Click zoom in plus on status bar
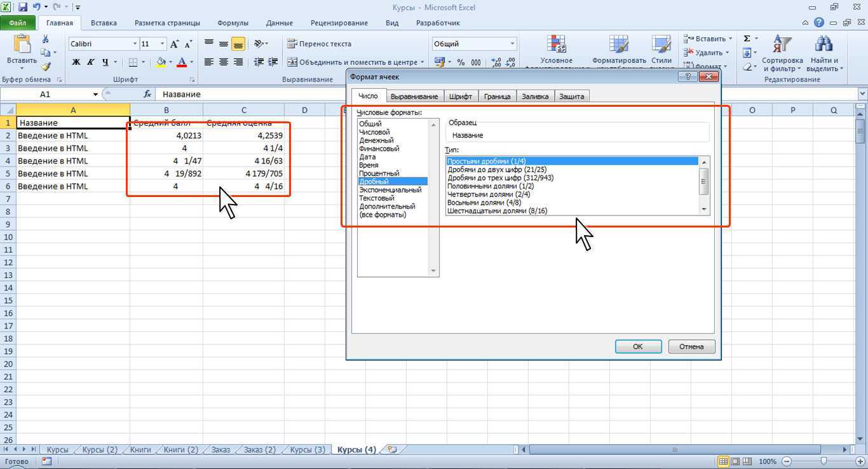 859,461
